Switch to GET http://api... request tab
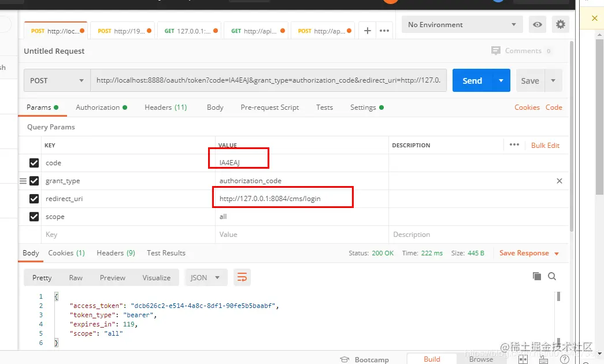Screen dimensions: 604x364 (x=256, y=31)
